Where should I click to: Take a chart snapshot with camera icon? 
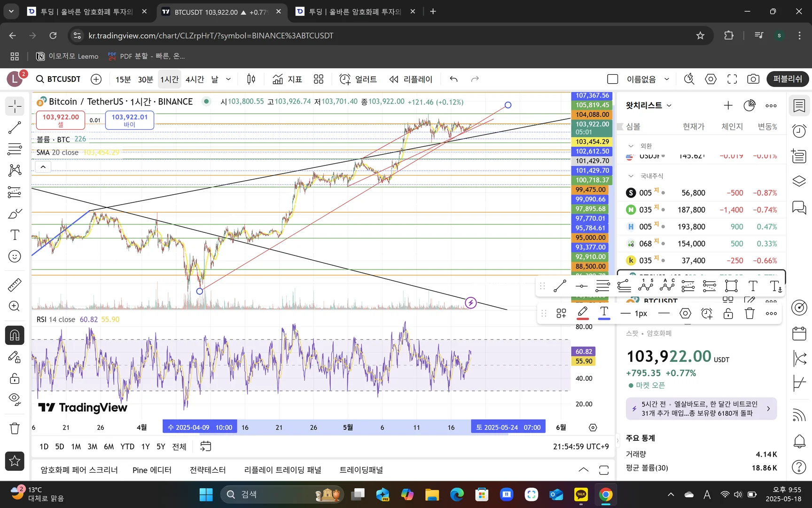(x=753, y=79)
